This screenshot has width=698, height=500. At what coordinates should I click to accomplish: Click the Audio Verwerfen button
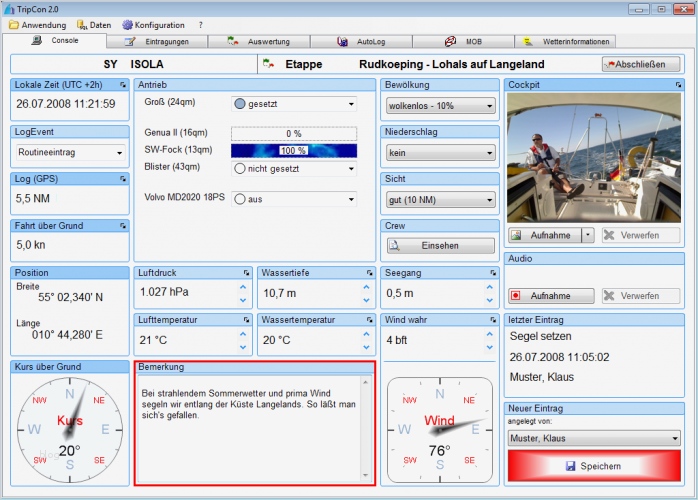coord(641,296)
